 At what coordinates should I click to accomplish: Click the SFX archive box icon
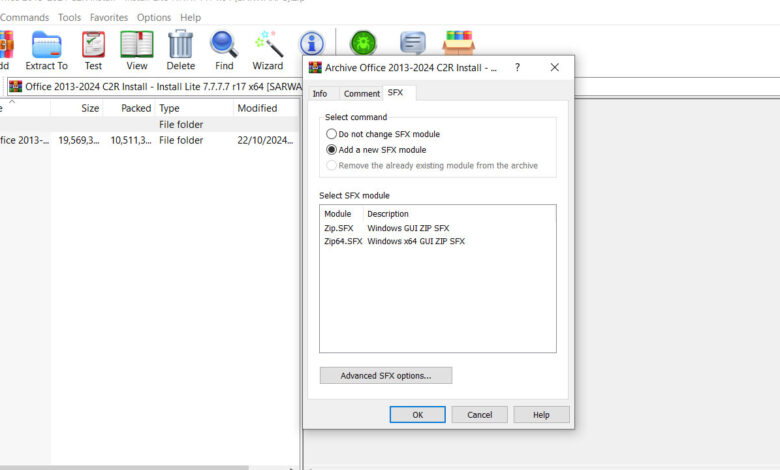tap(459, 43)
